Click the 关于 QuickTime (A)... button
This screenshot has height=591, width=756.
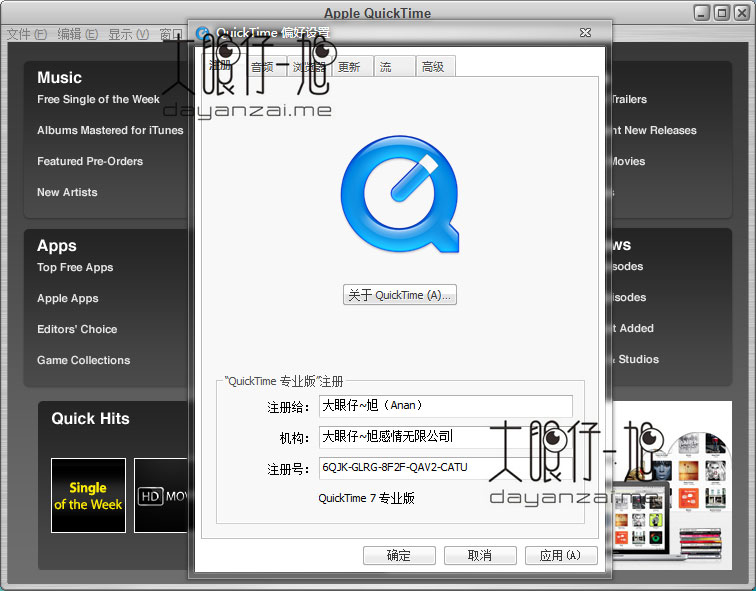coord(400,295)
